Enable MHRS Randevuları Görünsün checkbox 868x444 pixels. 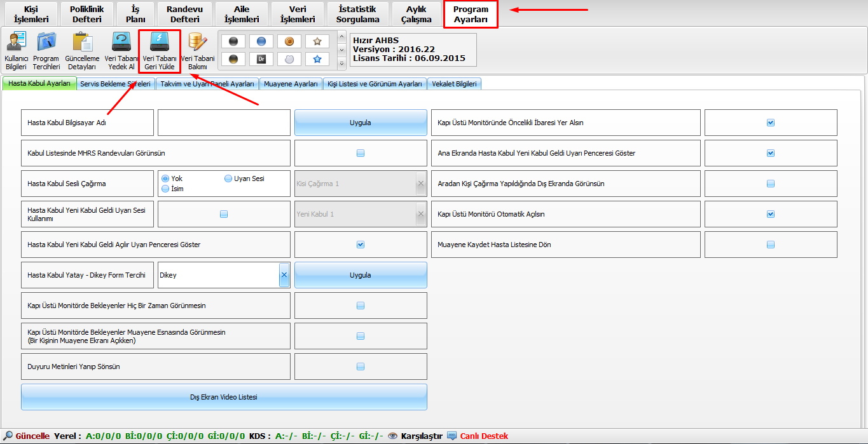[x=361, y=153]
